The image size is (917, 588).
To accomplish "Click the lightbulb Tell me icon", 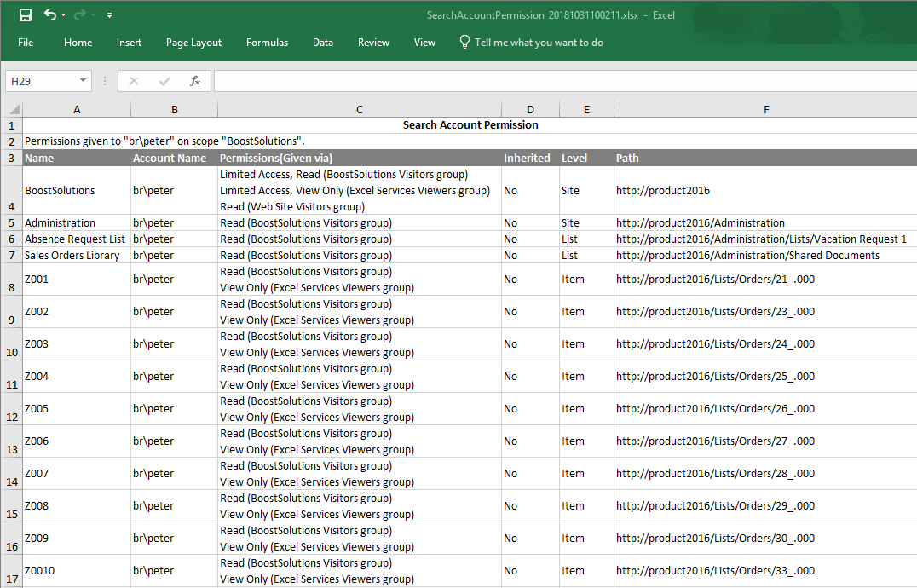I will tap(464, 42).
